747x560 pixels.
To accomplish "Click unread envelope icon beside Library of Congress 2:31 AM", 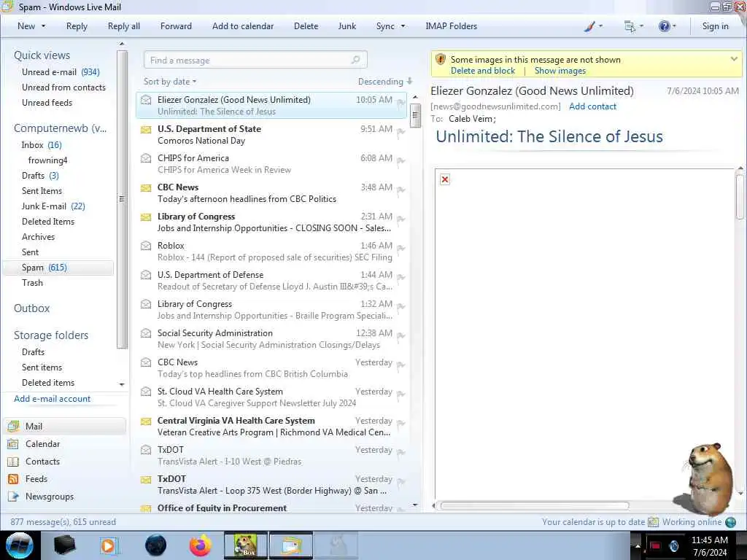I will coord(146,217).
